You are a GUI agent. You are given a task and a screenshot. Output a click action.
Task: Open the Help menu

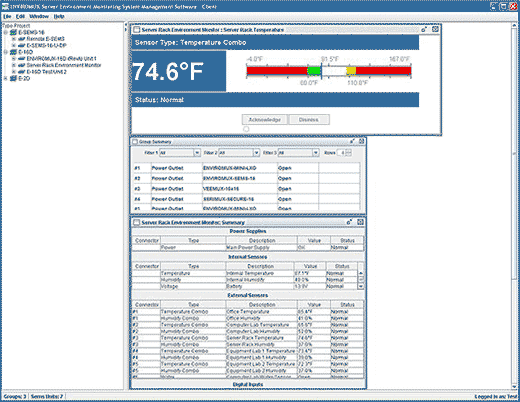tap(59, 16)
